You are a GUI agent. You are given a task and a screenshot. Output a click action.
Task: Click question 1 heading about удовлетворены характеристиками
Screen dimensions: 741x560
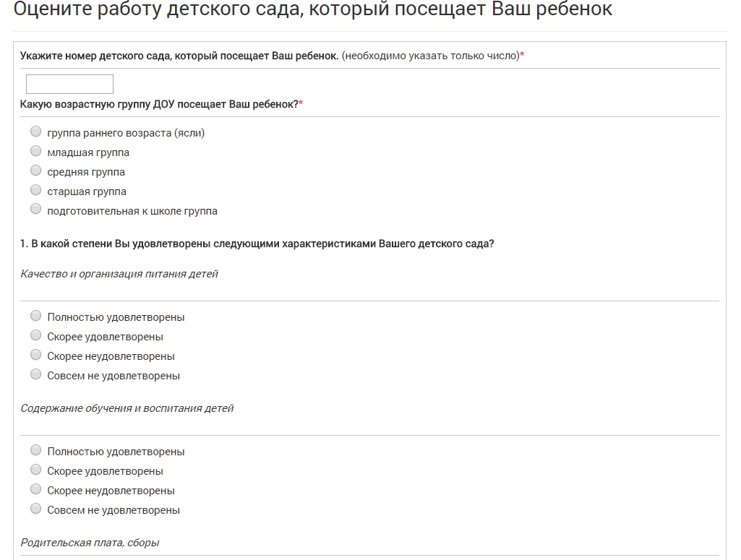point(257,244)
